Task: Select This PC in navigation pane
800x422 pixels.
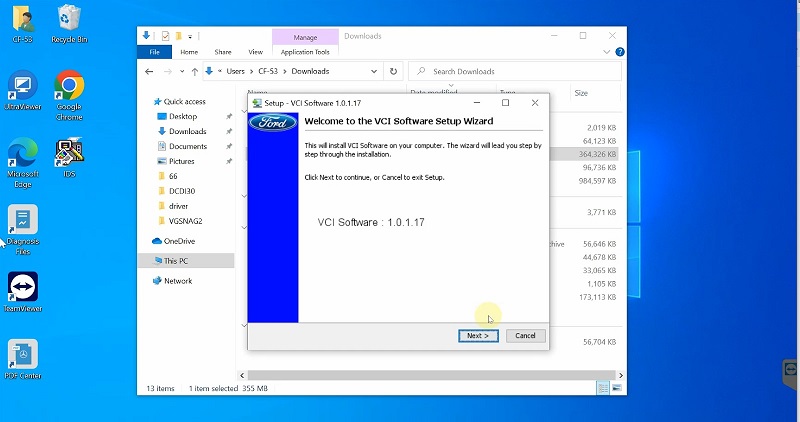Action: (176, 261)
